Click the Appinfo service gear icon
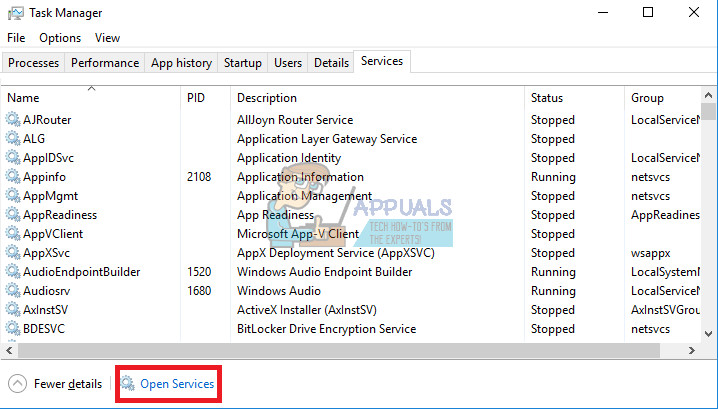 pyautogui.click(x=13, y=176)
